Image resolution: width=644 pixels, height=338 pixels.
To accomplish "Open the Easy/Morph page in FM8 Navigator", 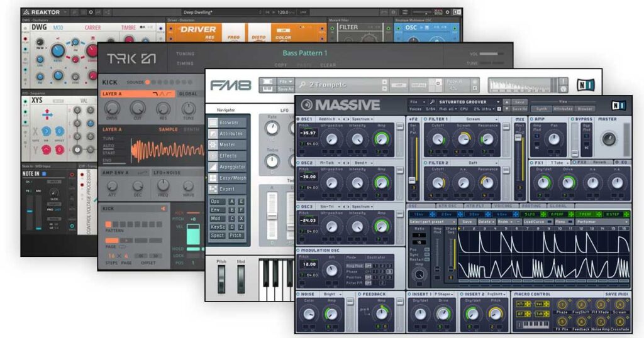I will click(227, 178).
